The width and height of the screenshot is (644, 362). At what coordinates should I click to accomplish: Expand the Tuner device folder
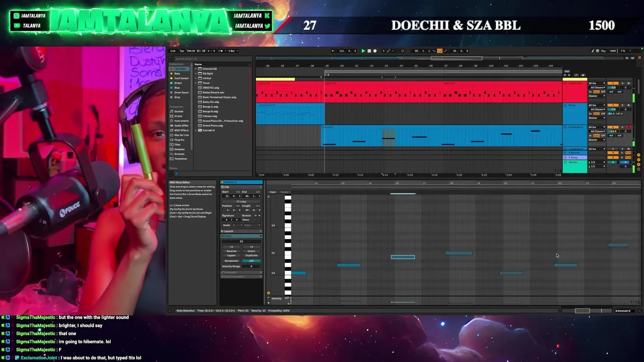tap(196, 83)
